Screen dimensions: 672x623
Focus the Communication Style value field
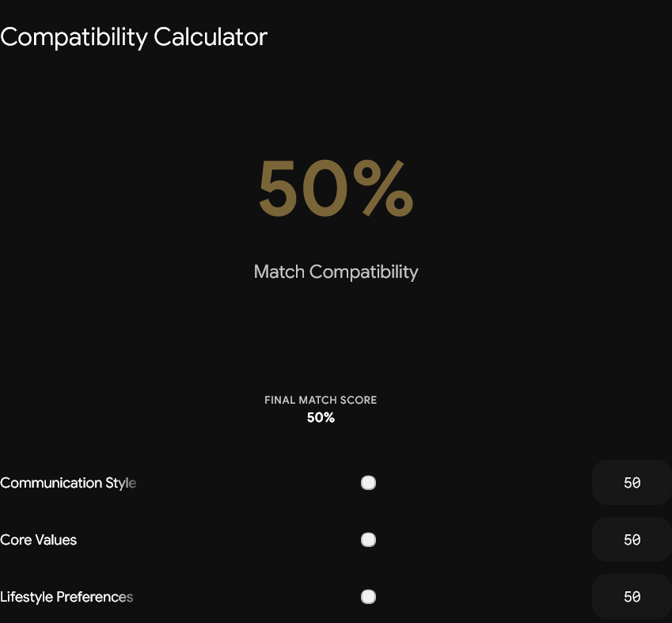click(632, 483)
